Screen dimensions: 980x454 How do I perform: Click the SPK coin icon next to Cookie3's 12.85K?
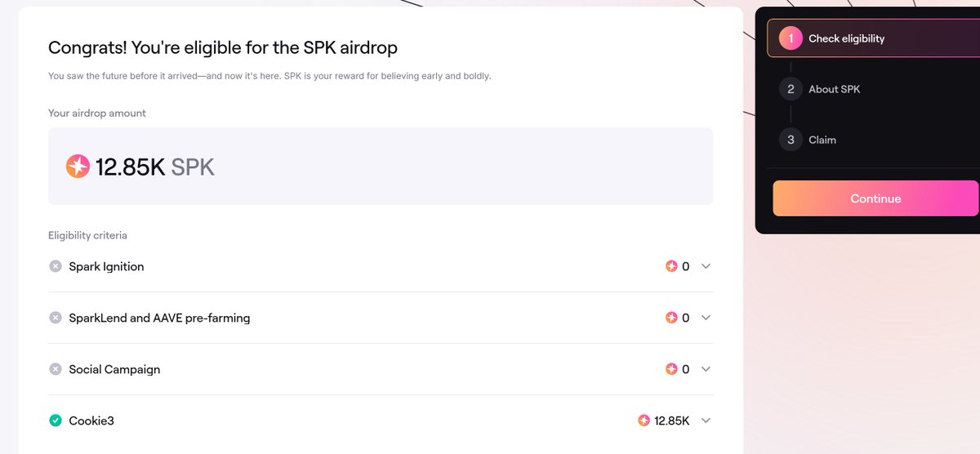644,421
